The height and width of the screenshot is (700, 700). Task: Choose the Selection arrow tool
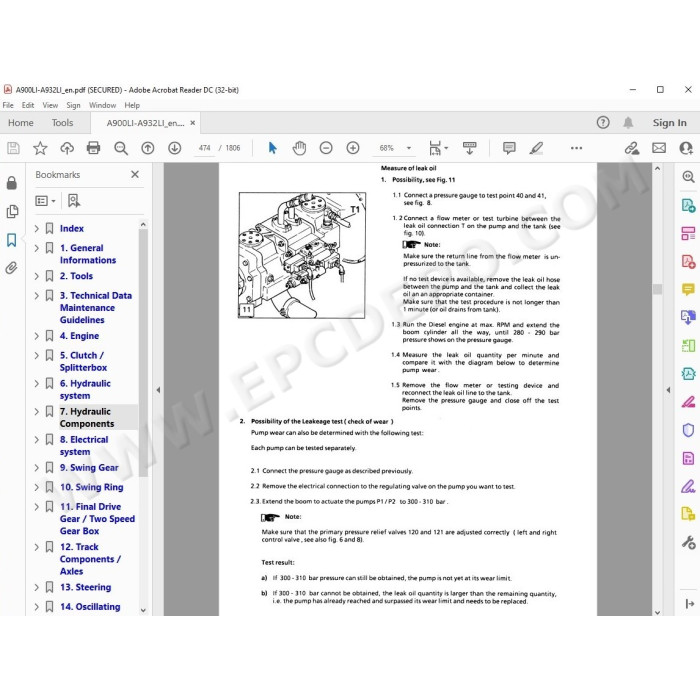click(272, 148)
